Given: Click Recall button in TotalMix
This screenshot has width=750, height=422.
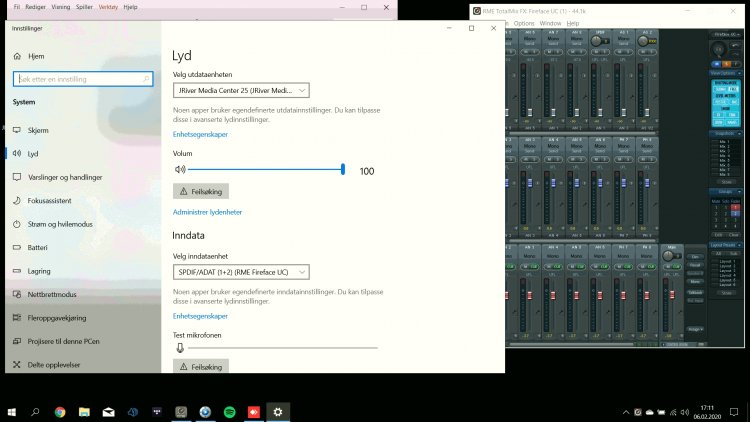Looking at the screenshot, I should [695, 265].
